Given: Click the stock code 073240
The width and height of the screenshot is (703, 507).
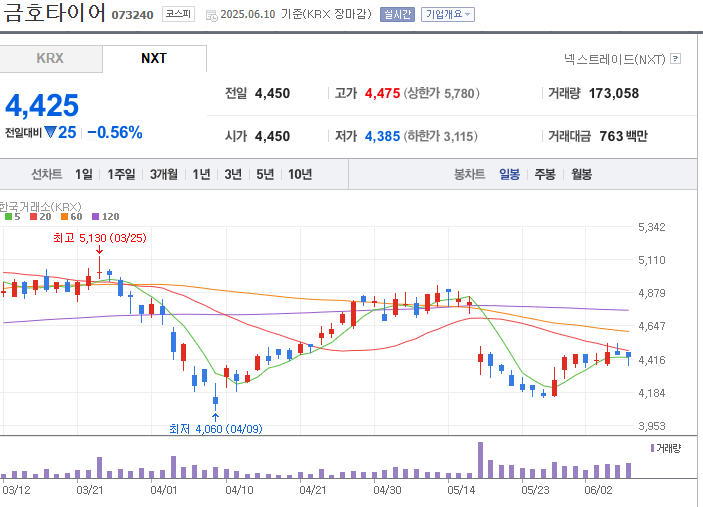Looking at the screenshot, I should (132, 15).
